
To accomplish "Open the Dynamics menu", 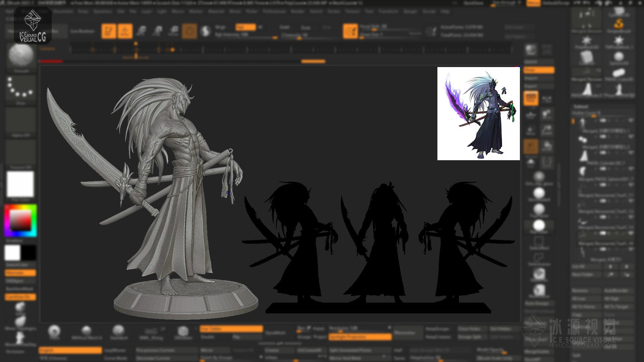I will click(103, 11).
